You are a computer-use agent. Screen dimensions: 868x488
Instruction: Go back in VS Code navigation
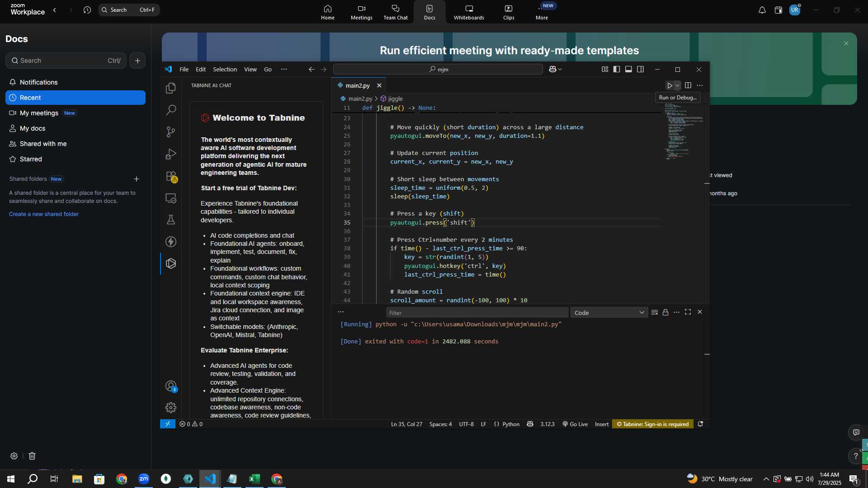[311, 69]
